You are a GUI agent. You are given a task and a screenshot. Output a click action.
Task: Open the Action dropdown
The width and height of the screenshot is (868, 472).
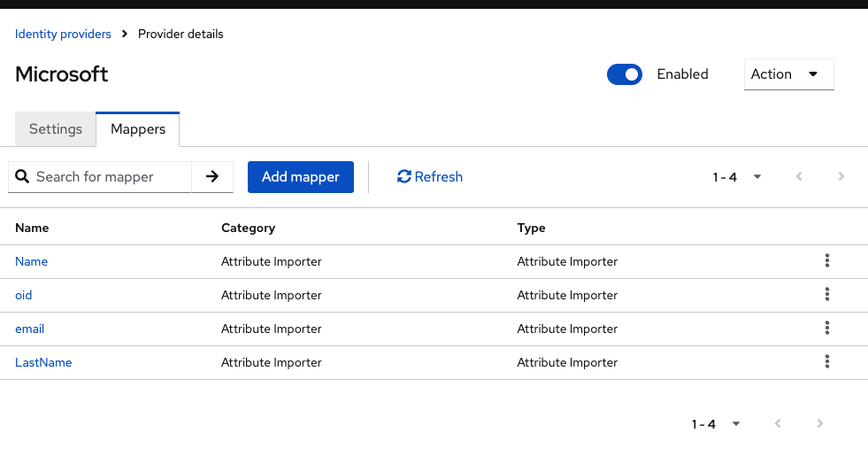(x=789, y=74)
